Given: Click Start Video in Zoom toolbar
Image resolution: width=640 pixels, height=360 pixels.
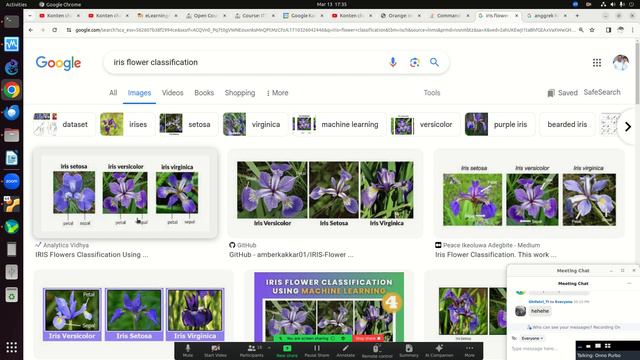Looking at the screenshot, I should [215, 351].
